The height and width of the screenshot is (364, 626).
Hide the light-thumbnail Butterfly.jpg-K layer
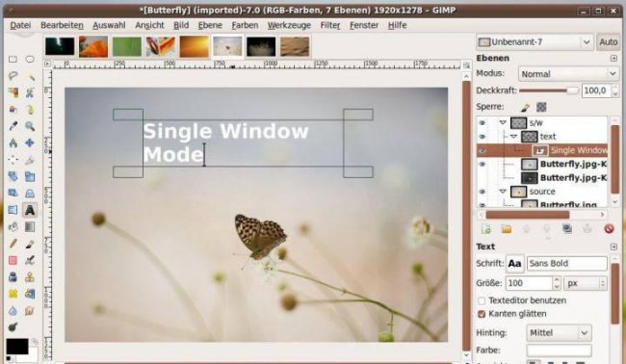483,164
